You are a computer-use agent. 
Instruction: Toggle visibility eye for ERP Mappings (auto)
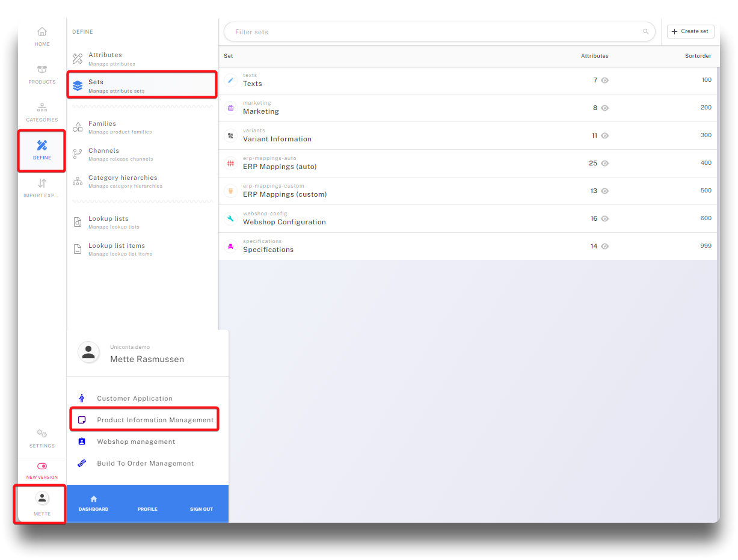(605, 164)
